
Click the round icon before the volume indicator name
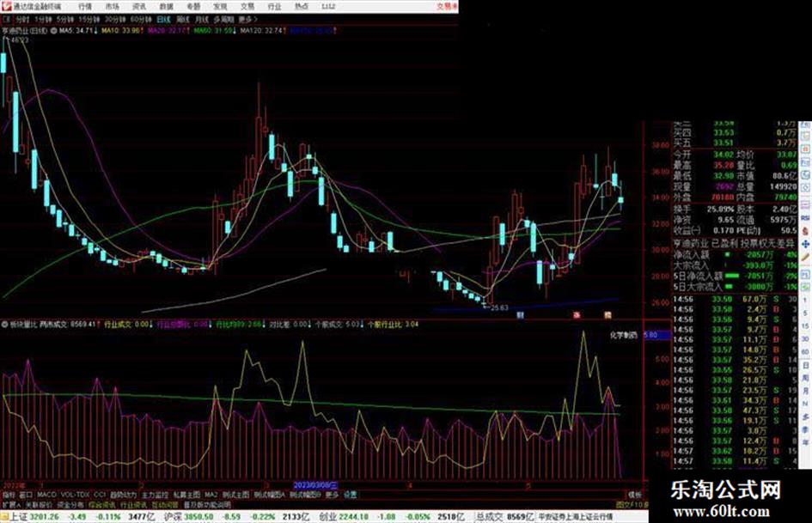coord(4,325)
